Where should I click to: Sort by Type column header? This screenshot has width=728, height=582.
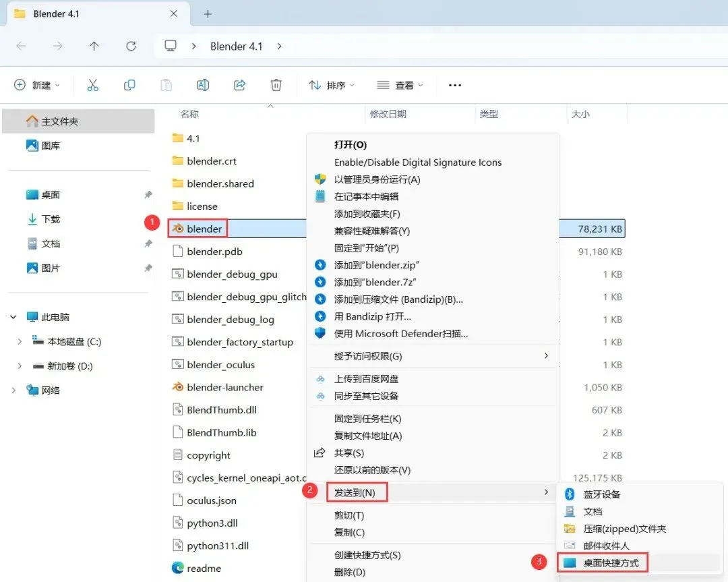[x=489, y=114]
